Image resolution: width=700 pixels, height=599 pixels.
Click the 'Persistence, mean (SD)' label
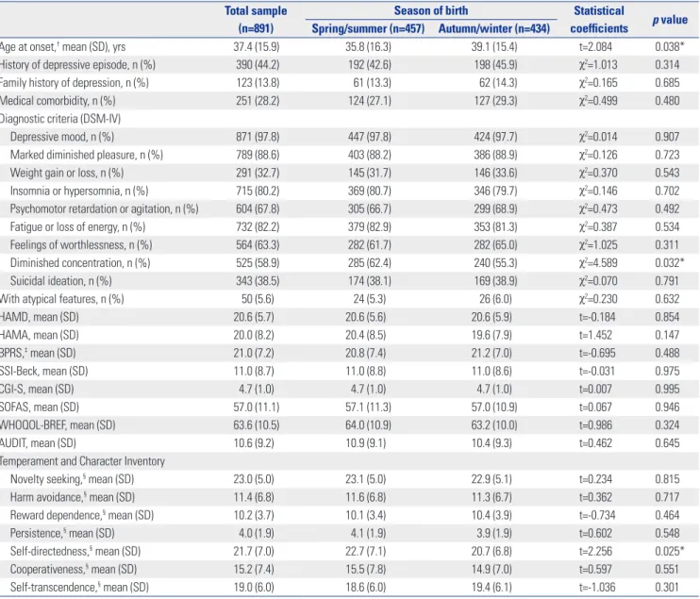pyautogui.click(x=62, y=533)
